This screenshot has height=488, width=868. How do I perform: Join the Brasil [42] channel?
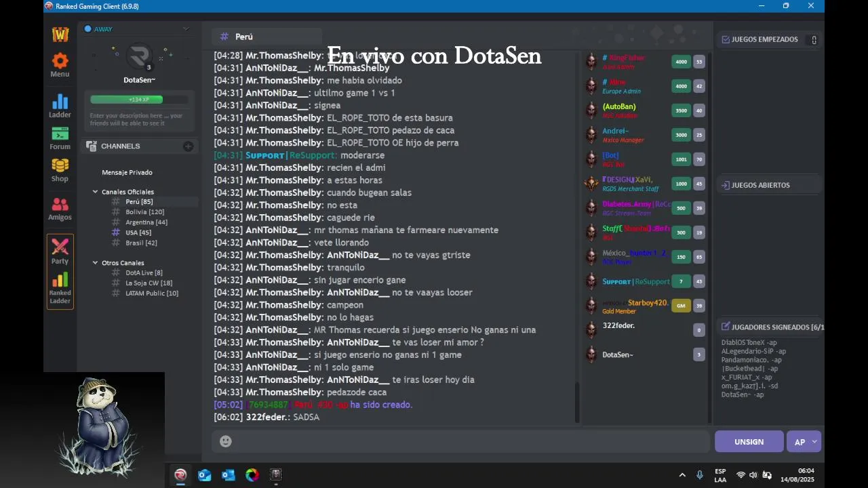coord(141,243)
